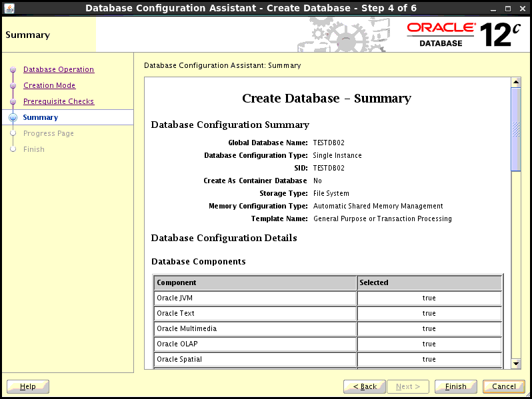Click the Finish step in the sidebar
Screen dimensions: 532x399
pyautogui.click(x=33, y=149)
